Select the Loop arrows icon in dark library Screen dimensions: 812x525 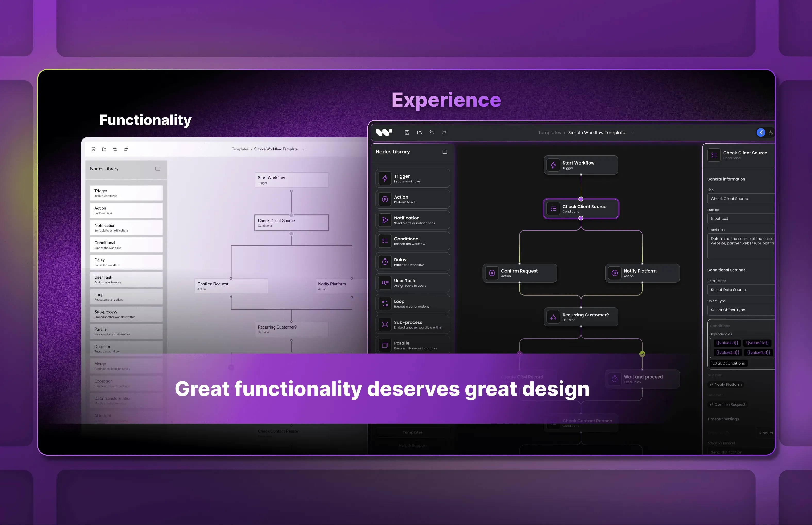(x=385, y=303)
